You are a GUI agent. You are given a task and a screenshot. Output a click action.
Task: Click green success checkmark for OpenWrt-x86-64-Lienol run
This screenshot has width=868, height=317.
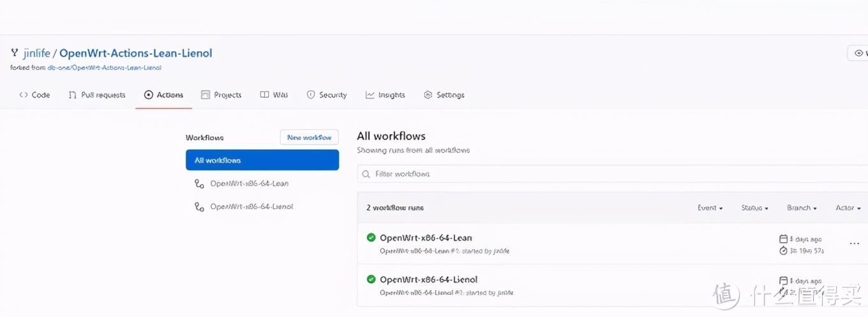[x=371, y=279]
